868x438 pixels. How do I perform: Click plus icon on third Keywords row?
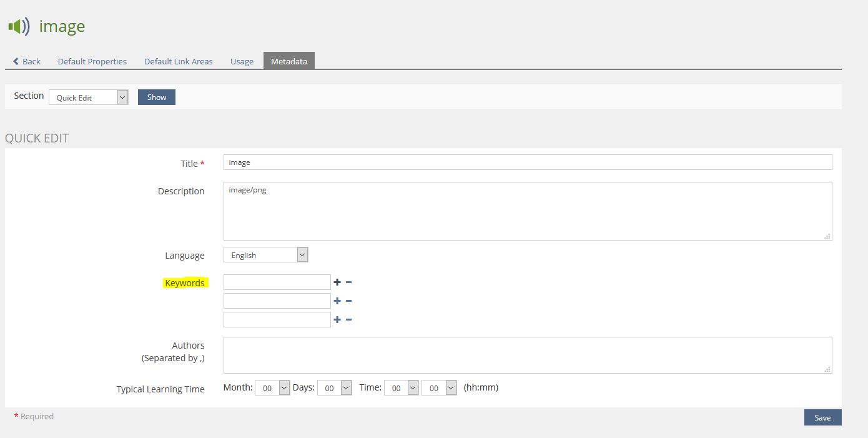[x=337, y=320]
